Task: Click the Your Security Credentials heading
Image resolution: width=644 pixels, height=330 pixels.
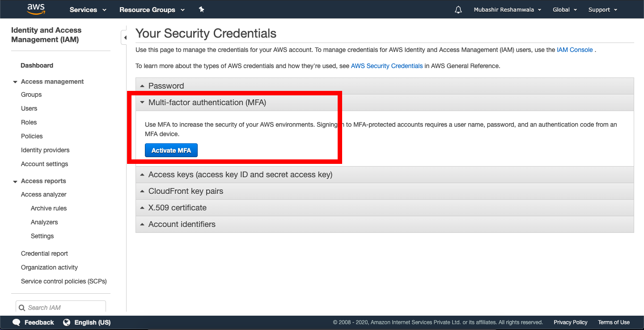Action: pos(206,34)
